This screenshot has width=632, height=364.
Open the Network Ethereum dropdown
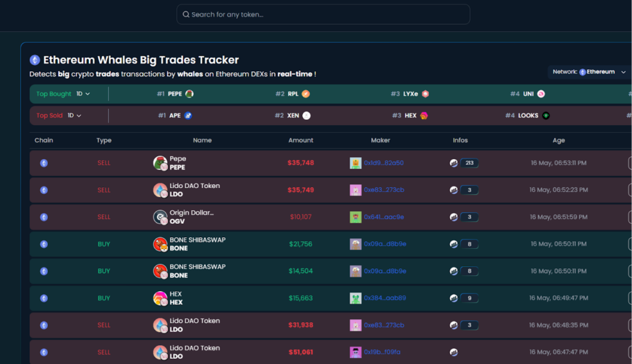coord(589,72)
